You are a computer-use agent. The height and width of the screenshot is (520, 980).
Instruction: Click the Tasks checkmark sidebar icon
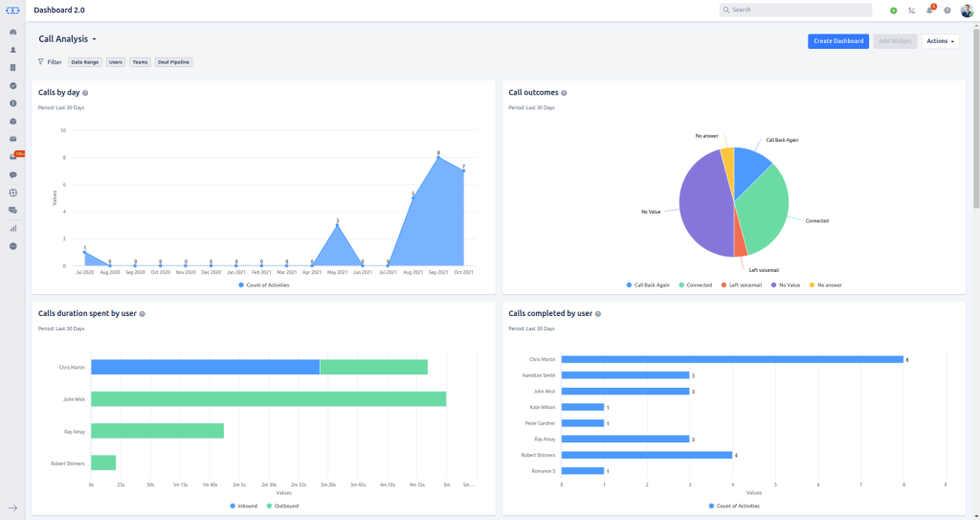(x=13, y=85)
